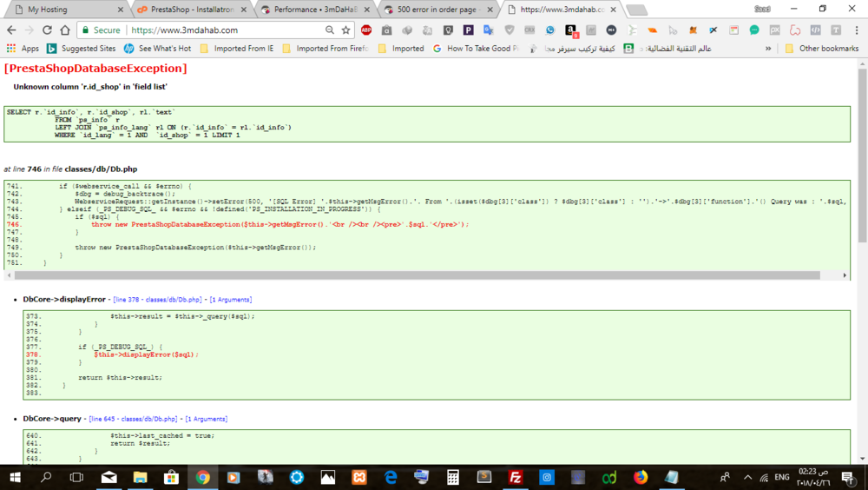868x490 pixels.
Task: Open Chrome's three-dot menu
Action: pos(857,30)
